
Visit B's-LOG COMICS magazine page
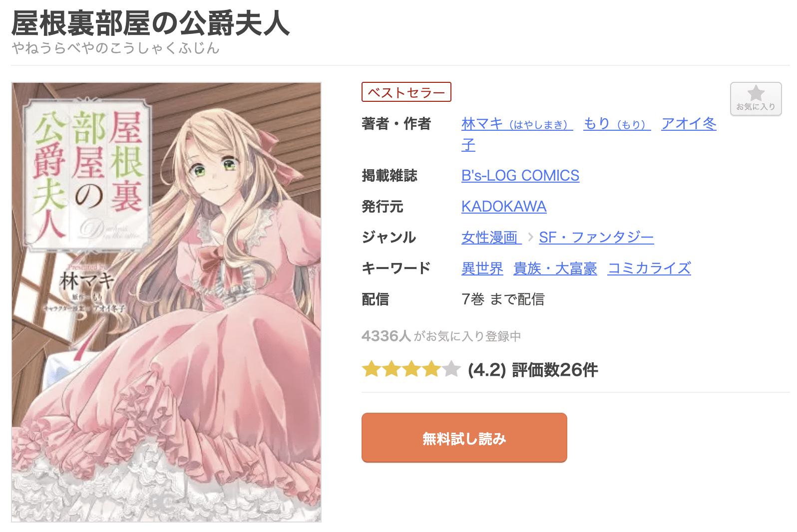coord(520,176)
